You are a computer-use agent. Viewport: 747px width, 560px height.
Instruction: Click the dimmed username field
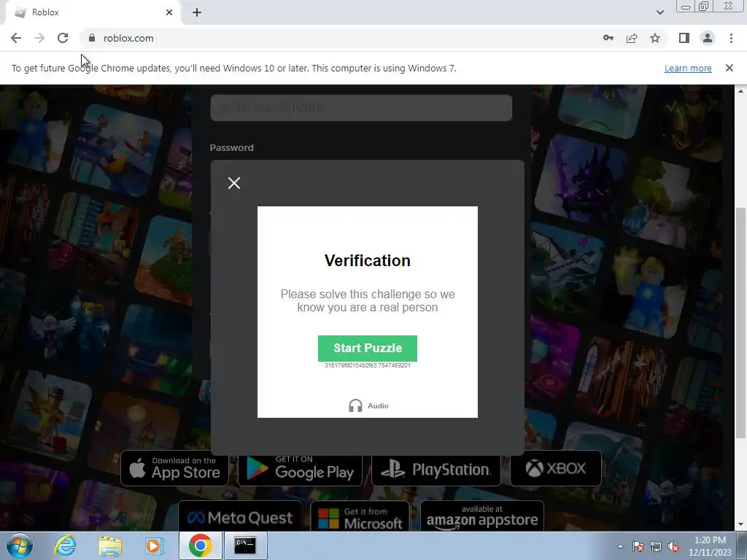point(361,108)
